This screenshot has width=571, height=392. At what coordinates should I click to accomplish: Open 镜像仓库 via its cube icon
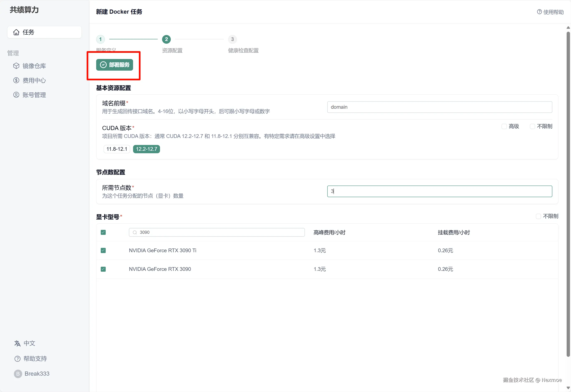(x=16, y=66)
